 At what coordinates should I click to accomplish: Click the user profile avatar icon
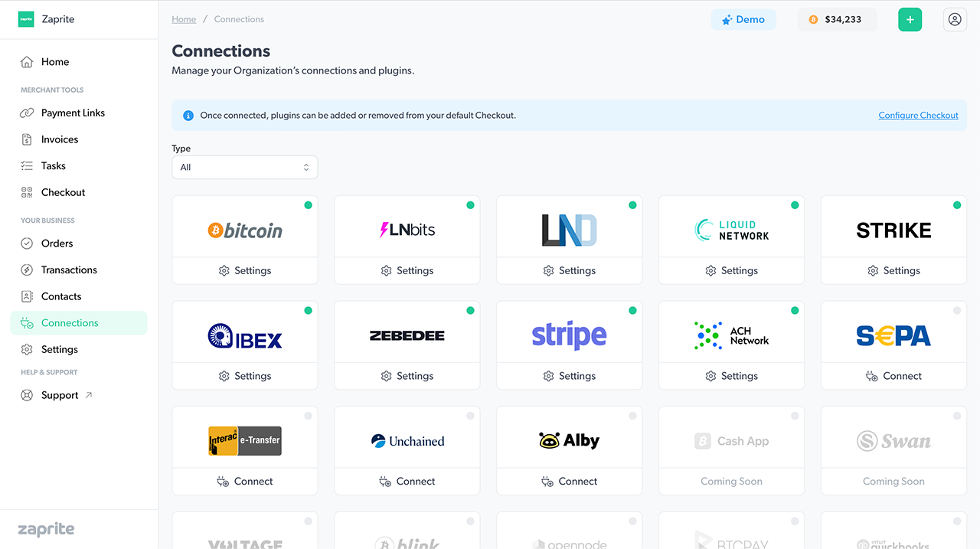pyautogui.click(x=955, y=20)
